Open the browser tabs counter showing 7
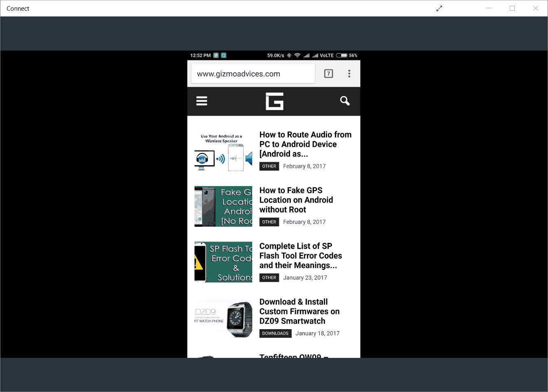548x392 pixels. pyautogui.click(x=328, y=74)
